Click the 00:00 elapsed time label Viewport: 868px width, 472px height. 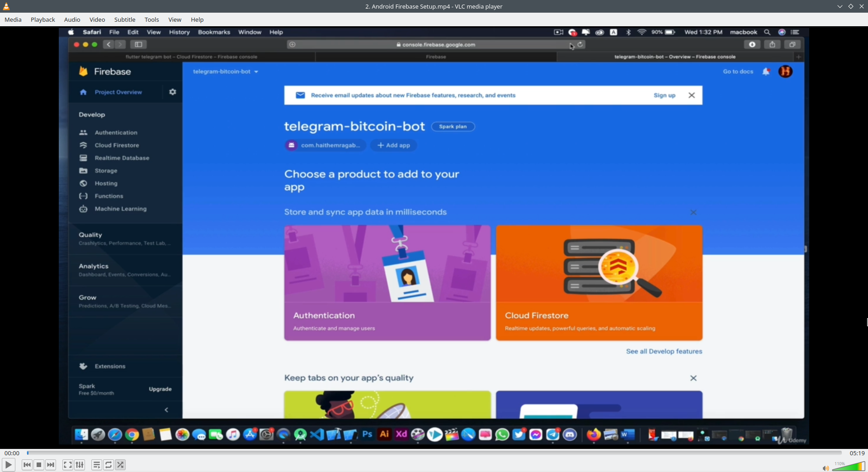coord(12,453)
